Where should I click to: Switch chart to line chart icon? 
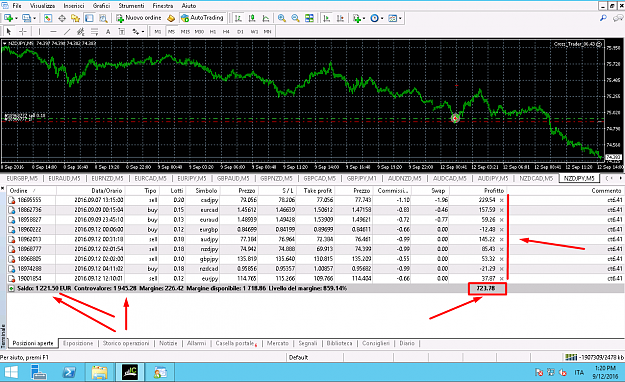pyautogui.click(x=265, y=18)
